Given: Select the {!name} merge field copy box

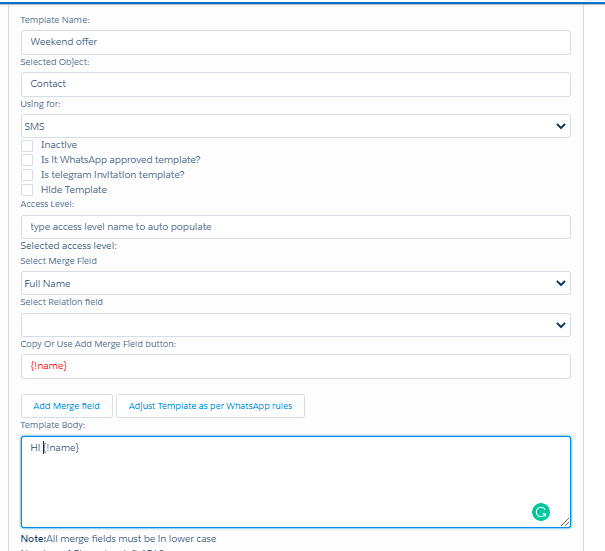Looking at the screenshot, I should (x=295, y=367).
